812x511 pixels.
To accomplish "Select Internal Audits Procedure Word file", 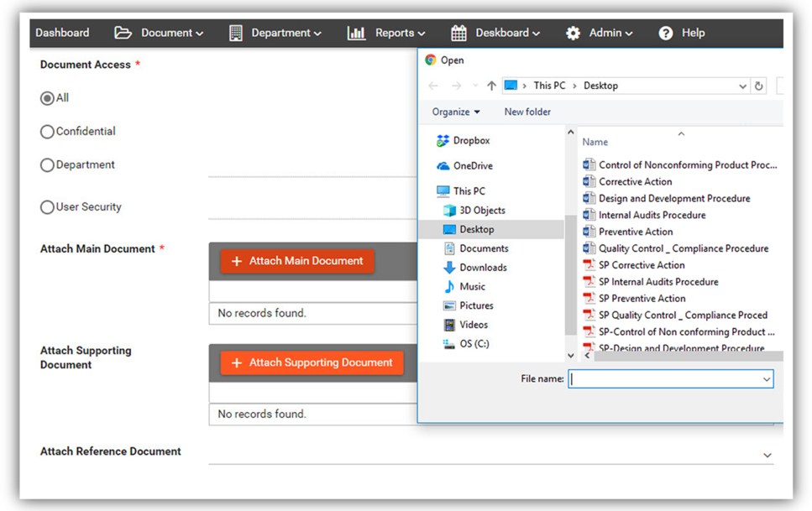I will tap(644, 215).
